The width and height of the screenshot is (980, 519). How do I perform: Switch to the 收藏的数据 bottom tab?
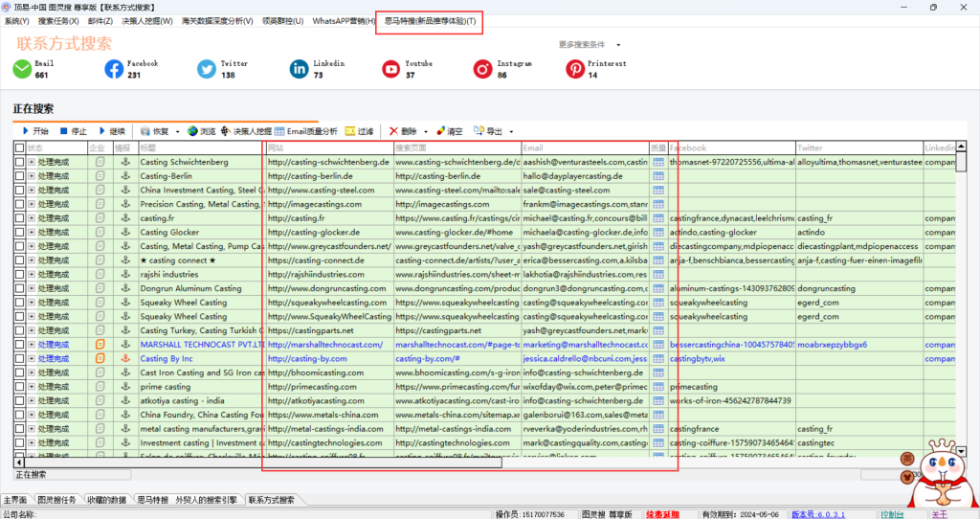point(105,500)
